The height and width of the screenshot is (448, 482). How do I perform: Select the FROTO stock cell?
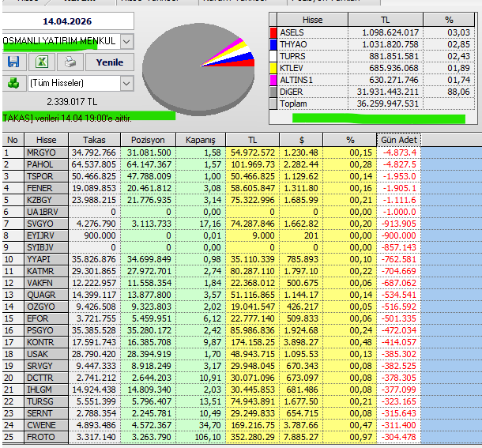(x=46, y=437)
